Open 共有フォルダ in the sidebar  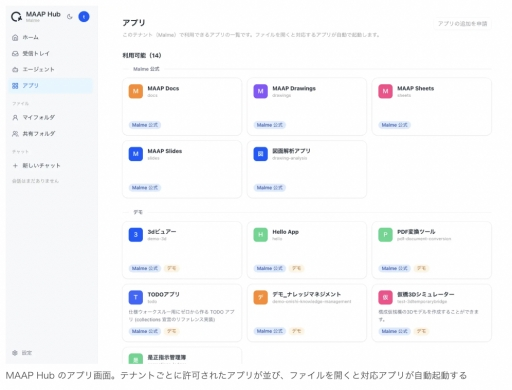click(50, 134)
